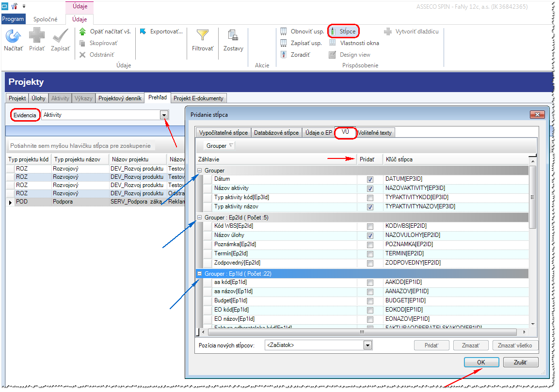This screenshot has height=392, width=559.
Task: Switch to Údaje o EP tab
Action: pyautogui.click(x=319, y=133)
